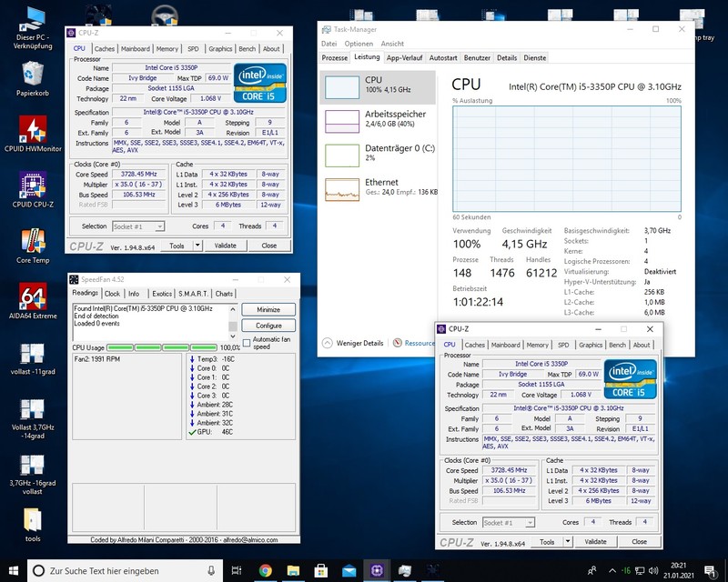
Task: Click the network icon in the system tray
Action: point(640,570)
